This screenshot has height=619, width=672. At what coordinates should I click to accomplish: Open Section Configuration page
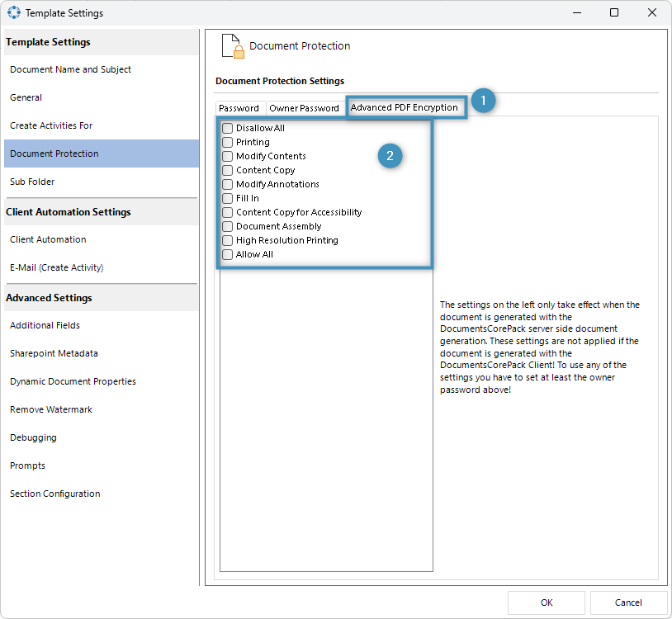click(102, 494)
